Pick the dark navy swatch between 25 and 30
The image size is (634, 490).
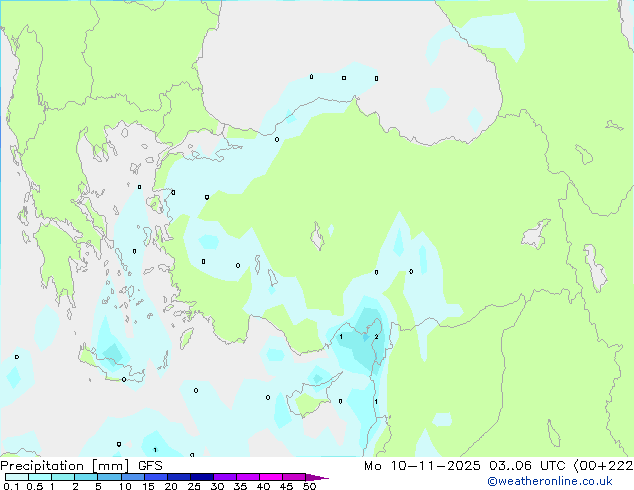pos(202,477)
